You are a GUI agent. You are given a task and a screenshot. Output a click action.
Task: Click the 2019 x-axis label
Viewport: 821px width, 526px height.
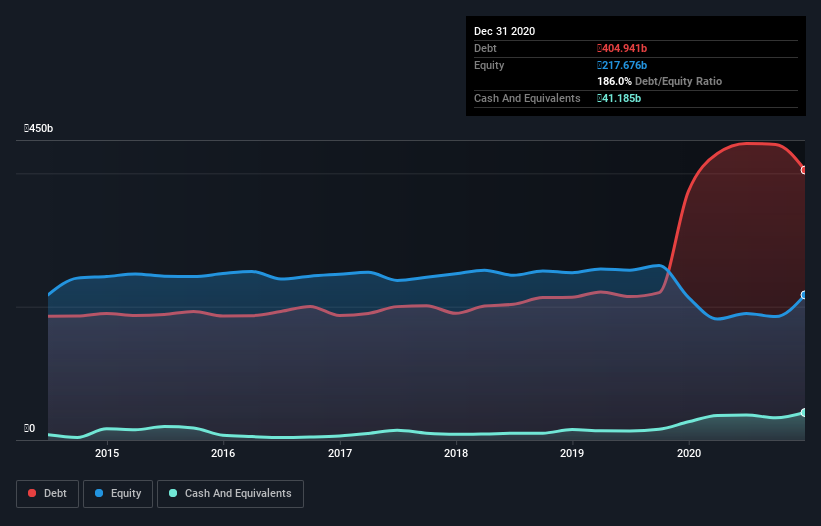click(572, 453)
